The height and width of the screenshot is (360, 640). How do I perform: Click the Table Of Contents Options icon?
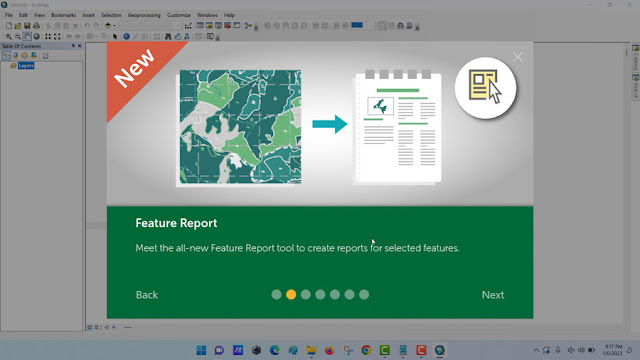click(x=45, y=55)
